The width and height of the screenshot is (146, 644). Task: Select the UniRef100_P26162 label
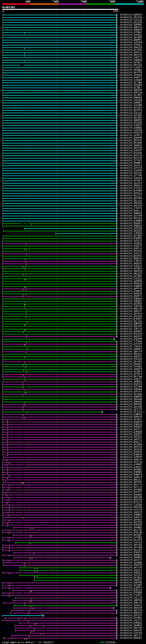tap(131, 278)
